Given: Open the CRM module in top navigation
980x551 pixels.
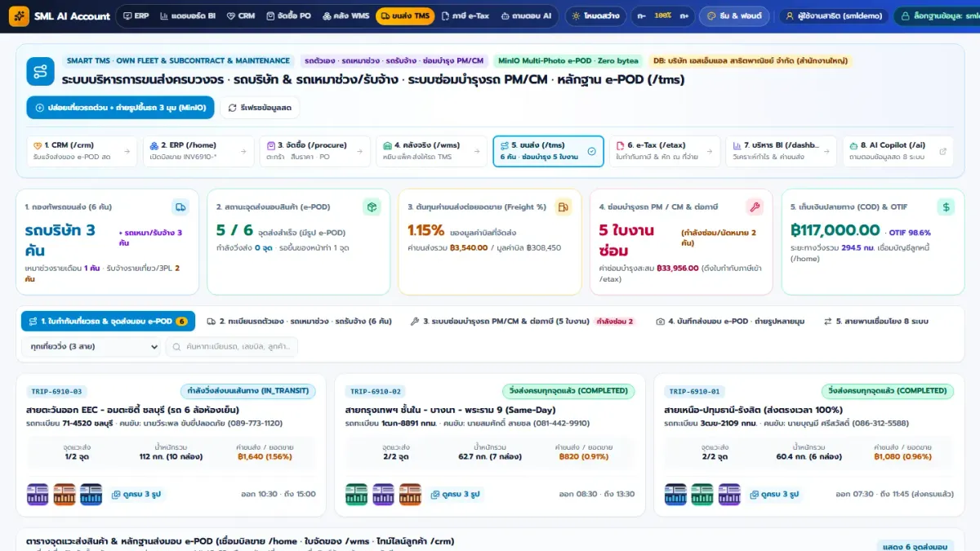Looking at the screenshot, I should point(240,16).
